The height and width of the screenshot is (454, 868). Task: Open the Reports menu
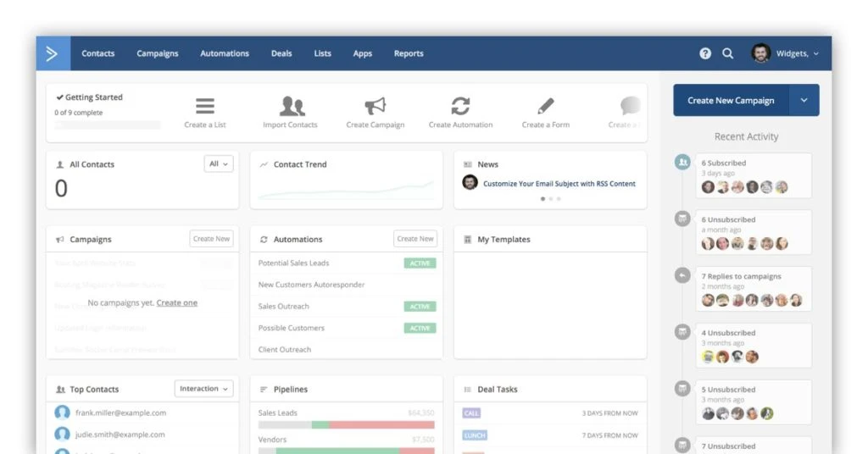pyautogui.click(x=409, y=53)
